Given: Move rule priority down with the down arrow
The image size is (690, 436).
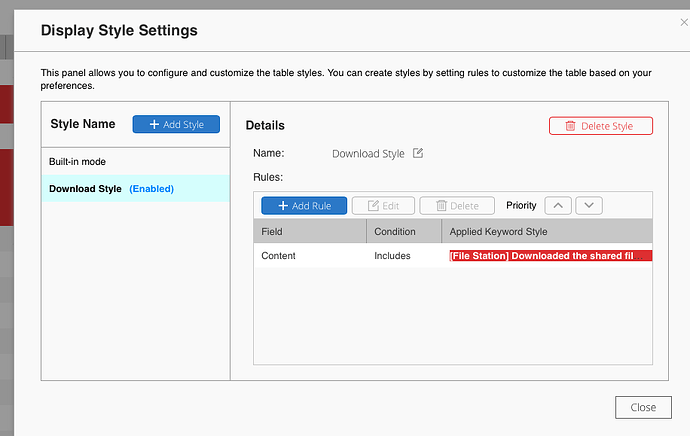Looking at the screenshot, I should click(590, 205).
